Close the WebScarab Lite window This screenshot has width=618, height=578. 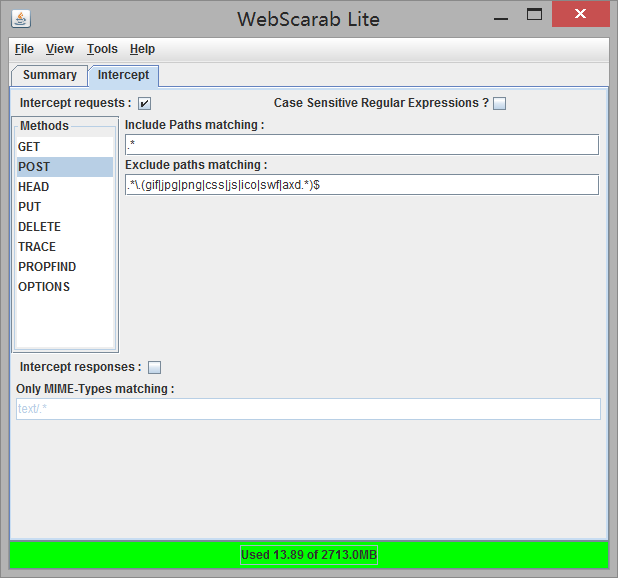click(x=581, y=14)
